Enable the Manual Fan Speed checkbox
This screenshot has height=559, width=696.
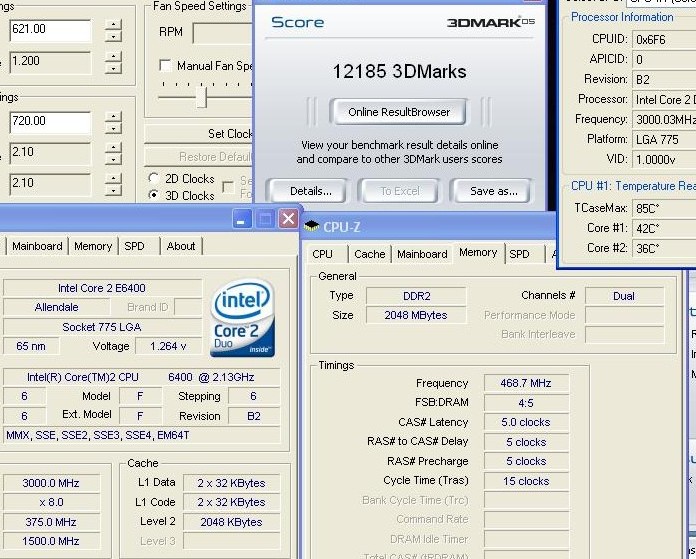tap(165, 66)
